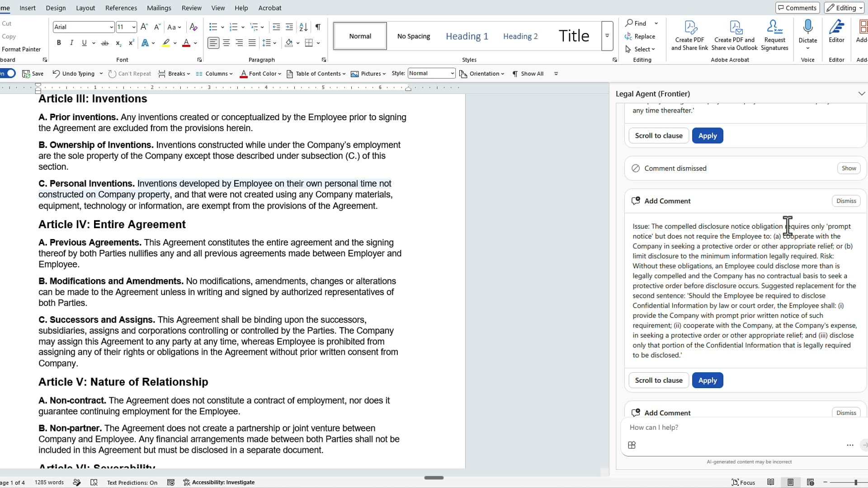Align text left
This screenshot has width=868, height=488.
pos(213,43)
